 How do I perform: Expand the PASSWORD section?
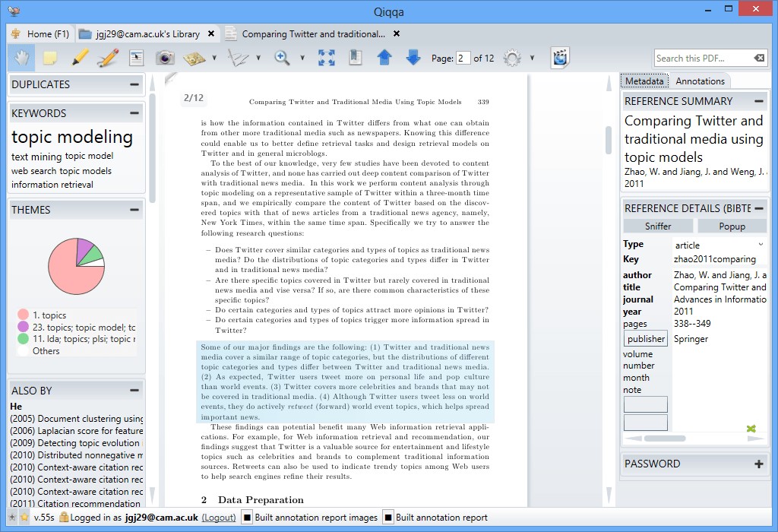coord(758,464)
